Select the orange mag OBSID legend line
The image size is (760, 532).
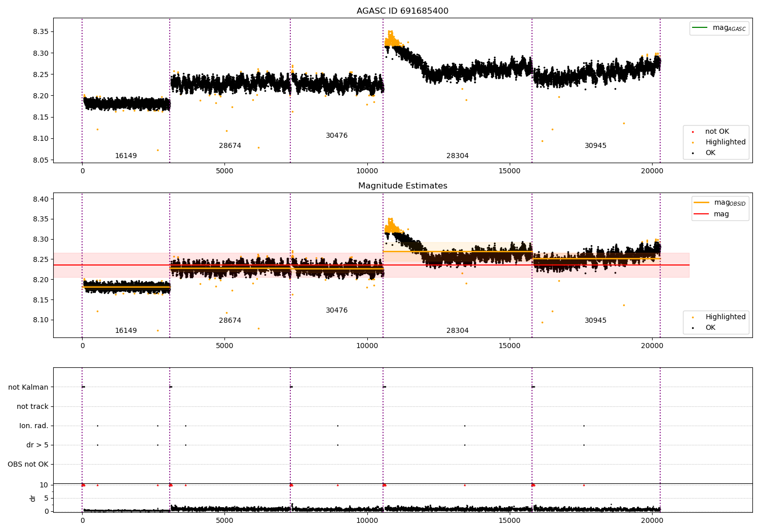pos(702,203)
